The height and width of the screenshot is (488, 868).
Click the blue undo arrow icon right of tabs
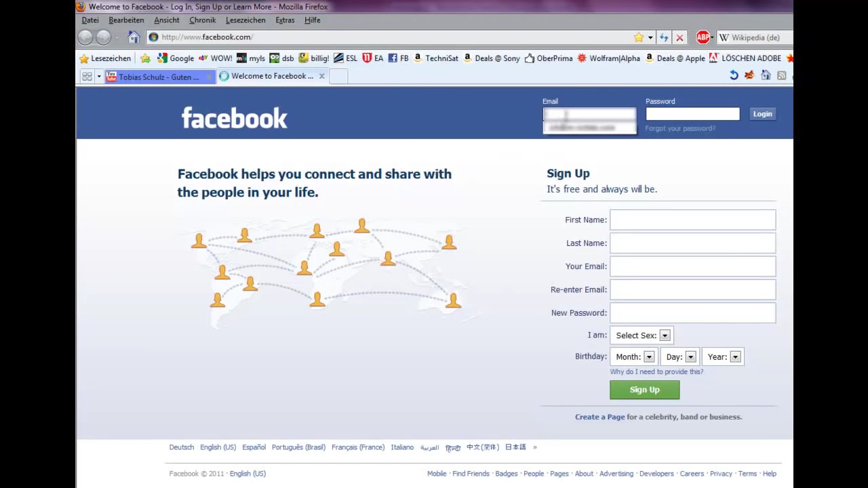[734, 75]
